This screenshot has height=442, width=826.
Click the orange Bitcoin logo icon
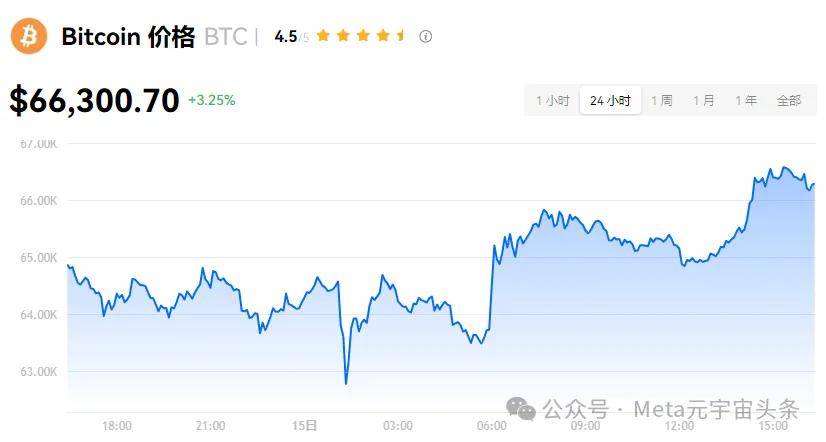pos(29,36)
